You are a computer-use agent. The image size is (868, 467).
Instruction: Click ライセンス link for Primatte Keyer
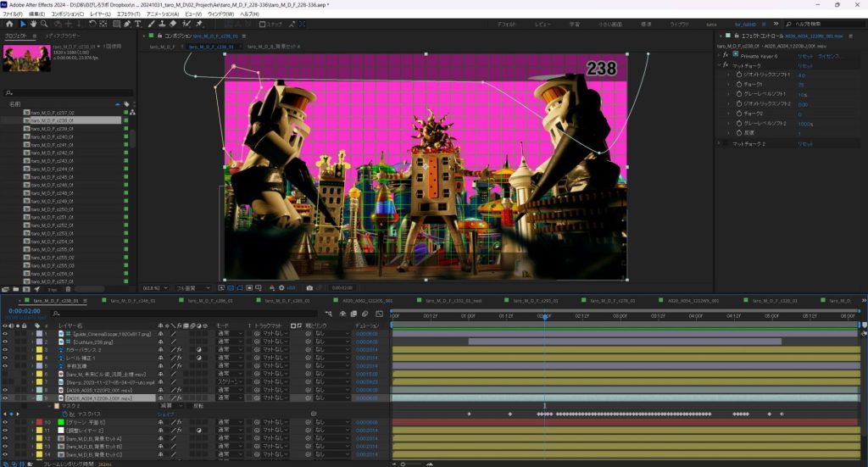coord(828,56)
